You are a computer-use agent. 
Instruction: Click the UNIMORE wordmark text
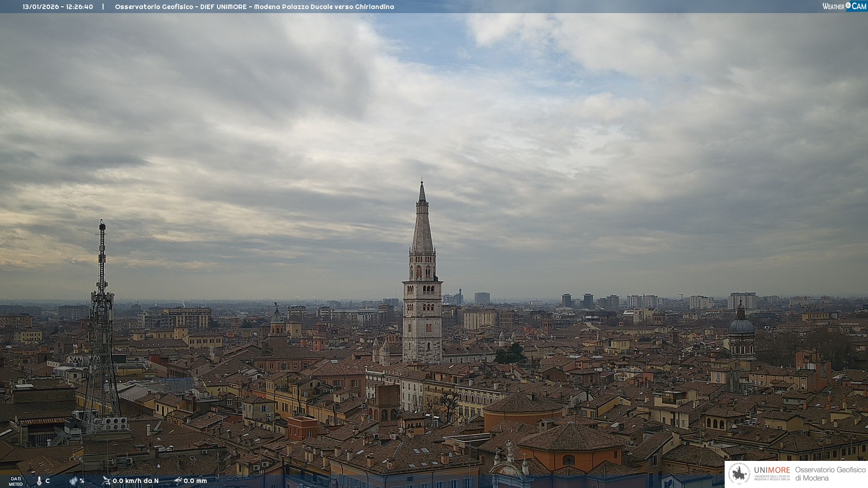(772, 470)
